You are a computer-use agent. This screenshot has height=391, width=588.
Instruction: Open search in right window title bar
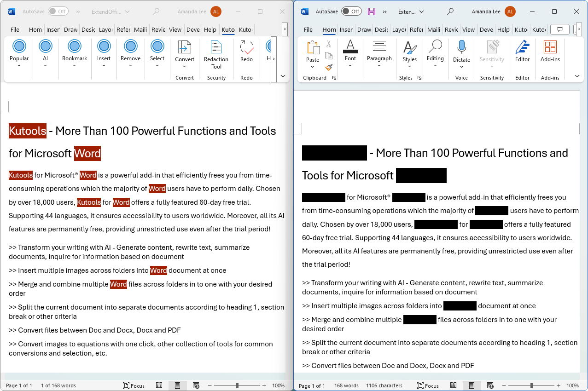click(450, 11)
